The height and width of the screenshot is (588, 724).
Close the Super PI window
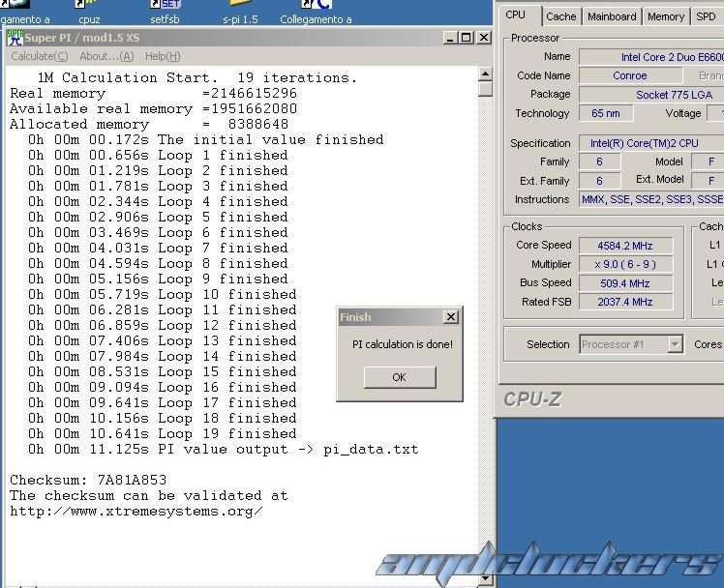point(483,38)
